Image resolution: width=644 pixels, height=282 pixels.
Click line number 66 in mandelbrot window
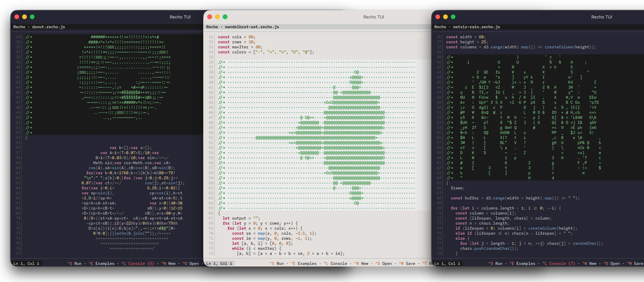tap(211, 213)
